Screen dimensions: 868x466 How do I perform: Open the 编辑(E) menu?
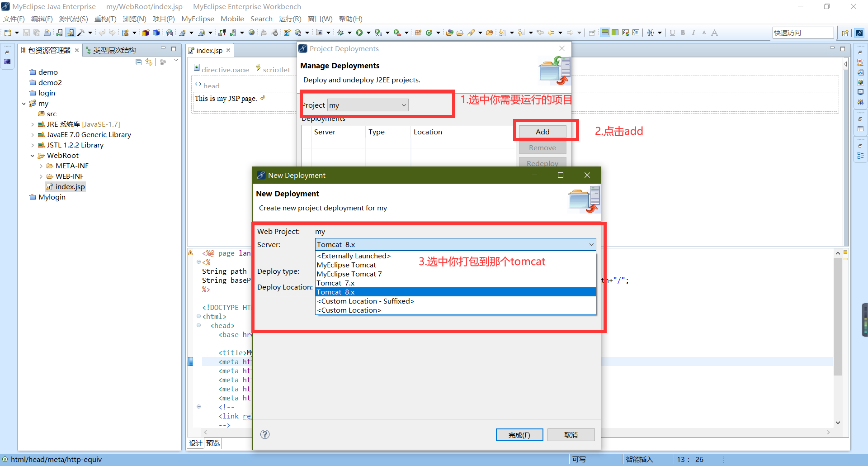click(x=42, y=19)
